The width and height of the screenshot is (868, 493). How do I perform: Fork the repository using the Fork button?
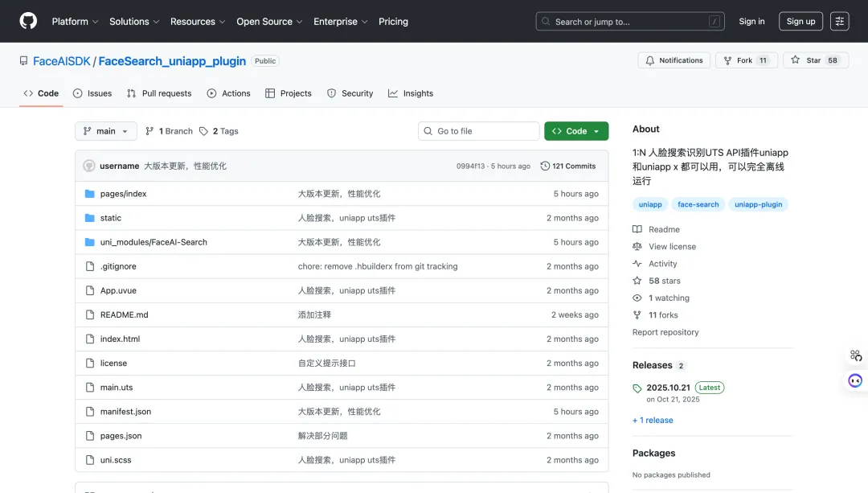click(x=746, y=60)
